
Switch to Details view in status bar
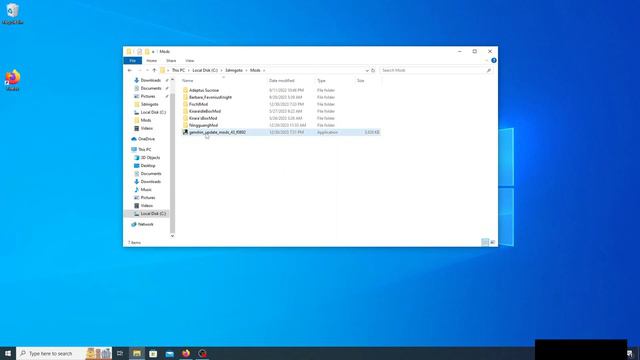(485, 242)
